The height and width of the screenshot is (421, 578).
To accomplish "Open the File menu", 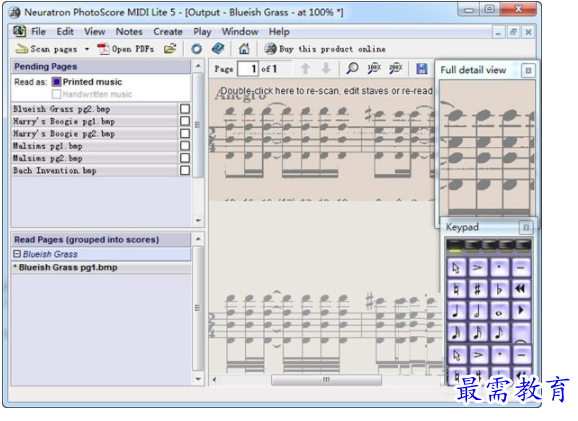I will pos(38,32).
